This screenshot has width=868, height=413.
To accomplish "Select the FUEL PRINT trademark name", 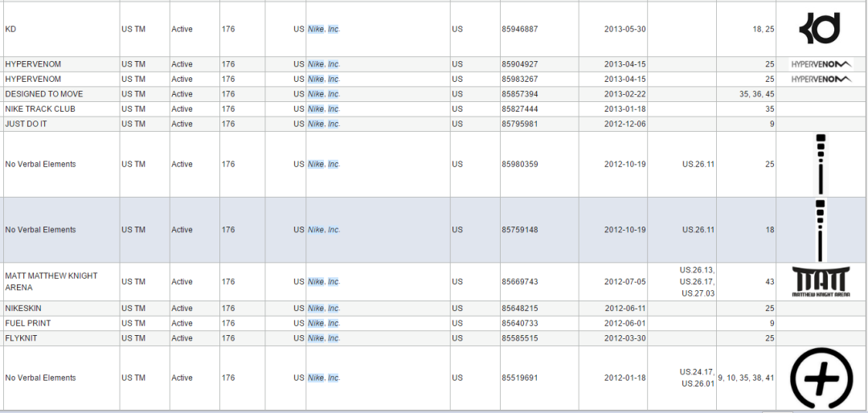I will pyautogui.click(x=28, y=323).
